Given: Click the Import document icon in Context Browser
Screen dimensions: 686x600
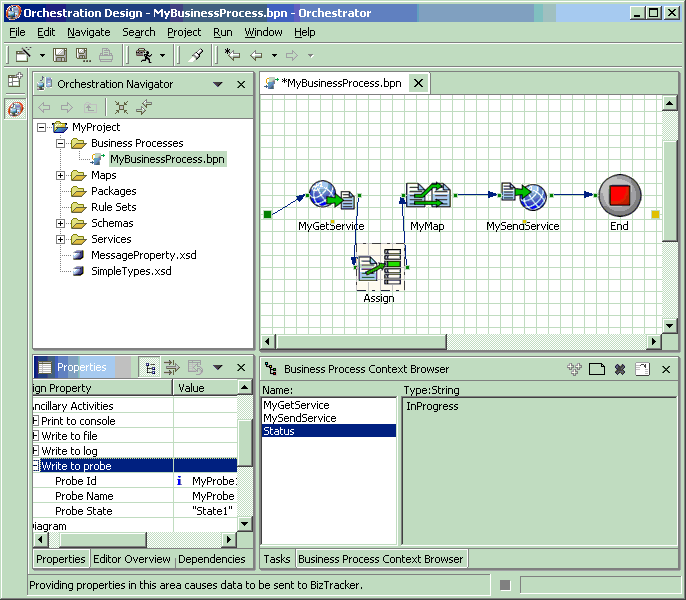Looking at the screenshot, I should pyautogui.click(x=642, y=369).
